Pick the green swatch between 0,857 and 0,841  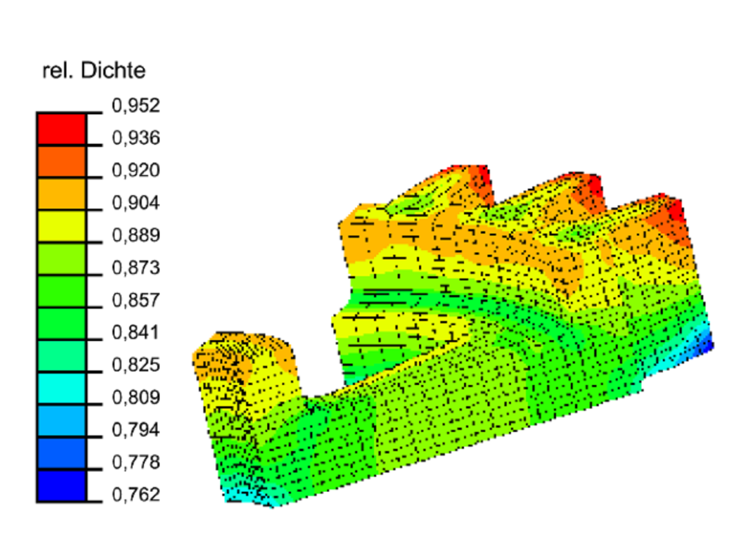click(x=62, y=324)
